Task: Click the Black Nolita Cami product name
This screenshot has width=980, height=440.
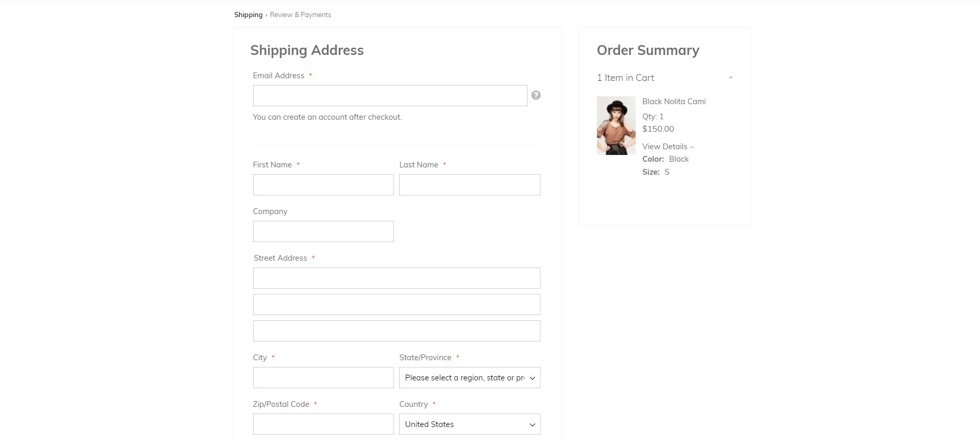Action: [x=674, y=102]
